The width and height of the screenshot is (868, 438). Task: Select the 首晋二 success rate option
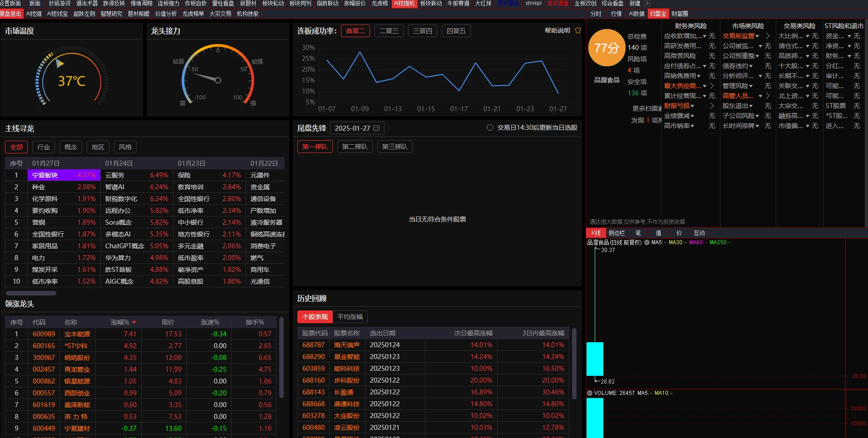[355, 31]
